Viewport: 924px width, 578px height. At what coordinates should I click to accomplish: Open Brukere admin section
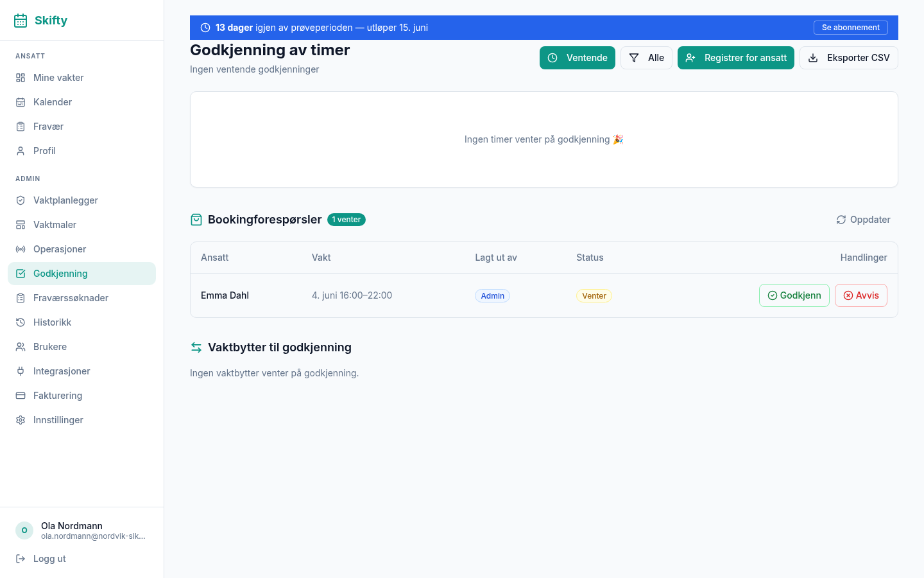[81, 347]
